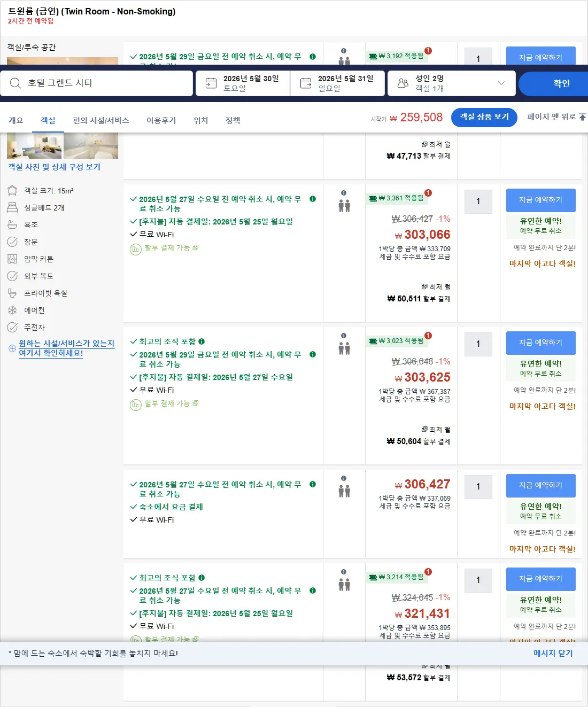Click info icon beside 5월 27일 cancellation text in 303,066 offer
This screenshot has height=707, width=588.
point(313,199)
